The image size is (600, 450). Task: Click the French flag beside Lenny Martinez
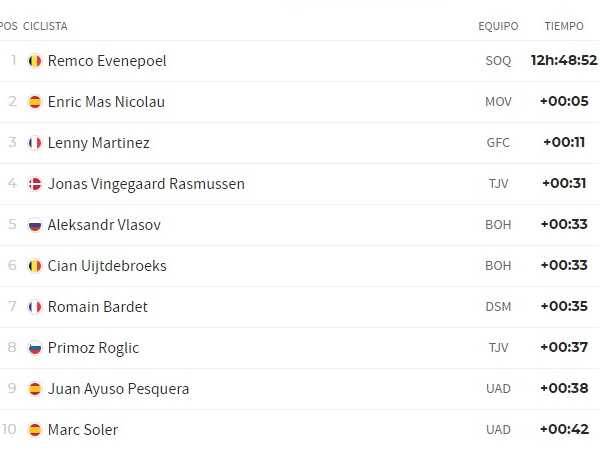pos(35,142)
